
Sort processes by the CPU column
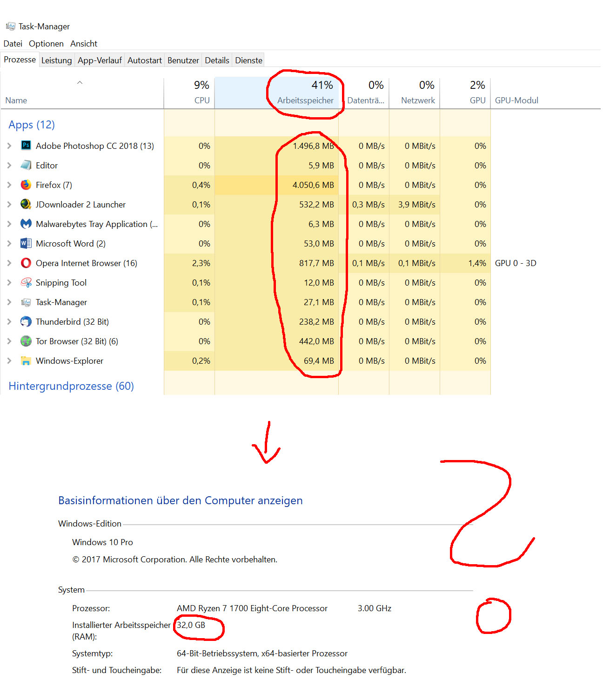point(201,92)
